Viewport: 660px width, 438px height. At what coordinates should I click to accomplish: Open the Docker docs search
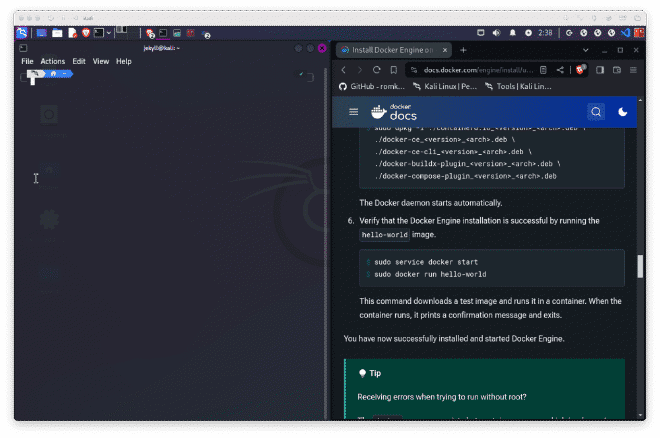596,112
